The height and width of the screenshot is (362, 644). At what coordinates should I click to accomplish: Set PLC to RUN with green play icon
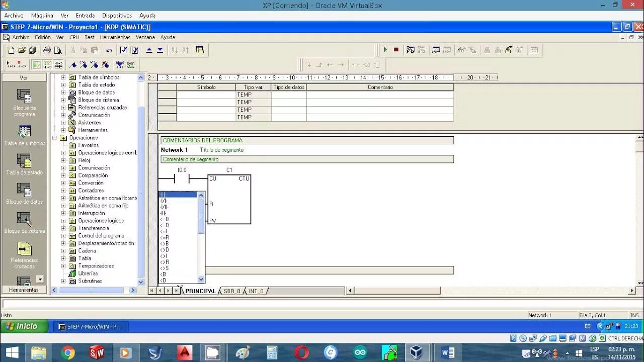coord(385,50)
